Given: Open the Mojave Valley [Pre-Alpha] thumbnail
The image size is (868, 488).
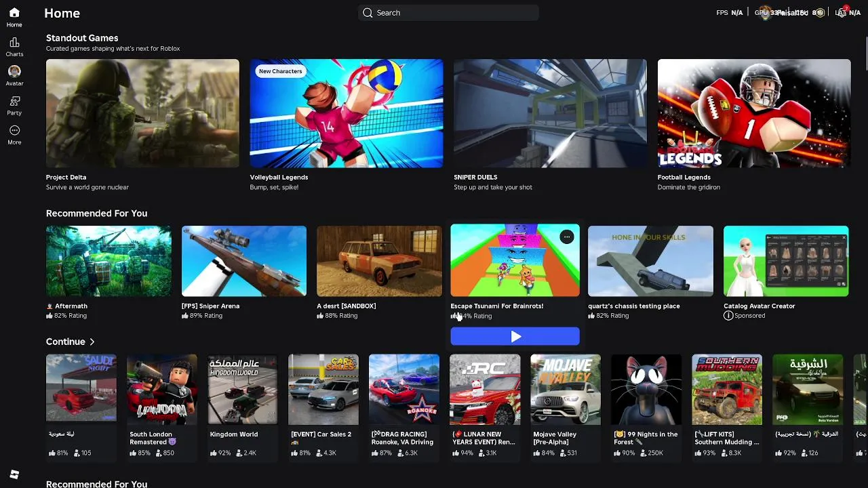Looking at the screenshot, I should pos(566,390).
